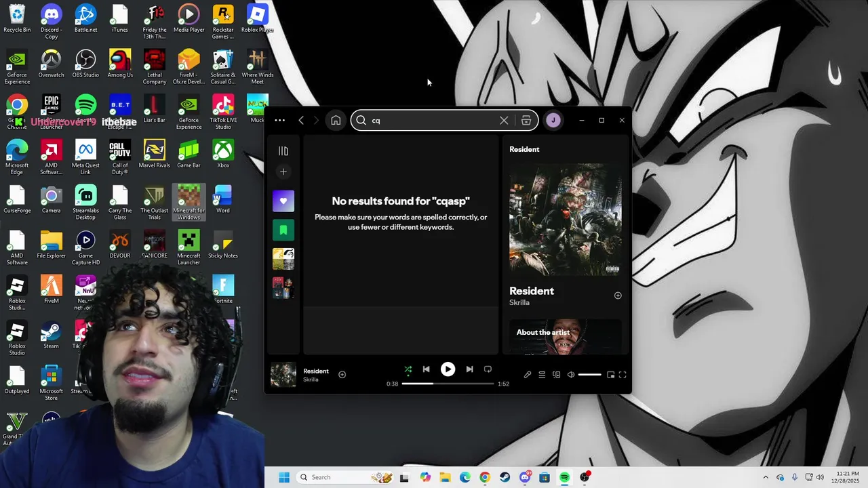The height and width of the screenshot is (488, 868).
Task: Go to Spotify Home
Action: click(336, 121)
